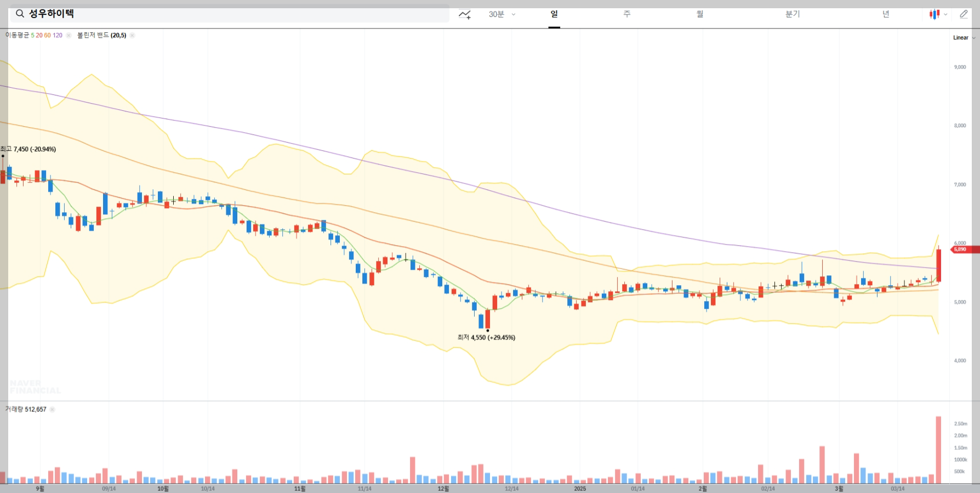Click the 1000k volume axis label
The image size is (980, 493).
click(x=960, y=460)
